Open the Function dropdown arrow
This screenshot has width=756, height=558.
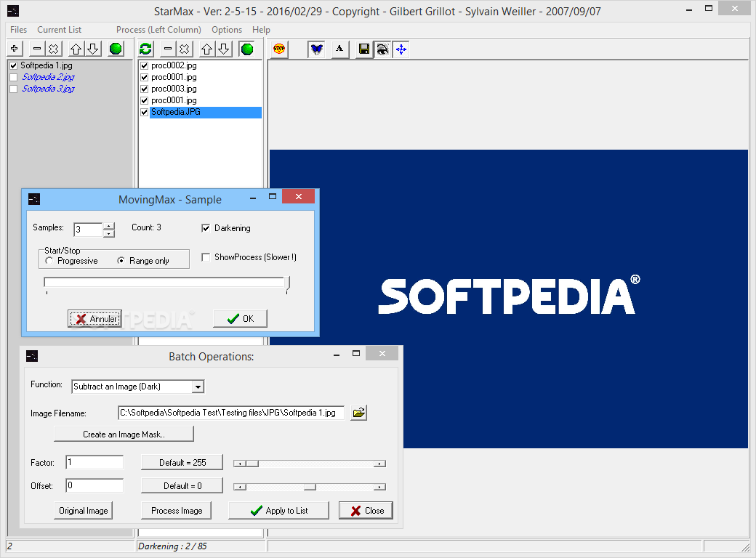(x=197, y=387)
